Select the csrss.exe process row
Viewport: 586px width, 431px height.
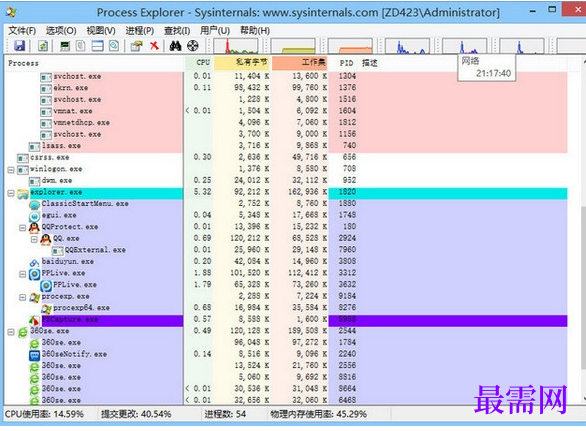286,157
